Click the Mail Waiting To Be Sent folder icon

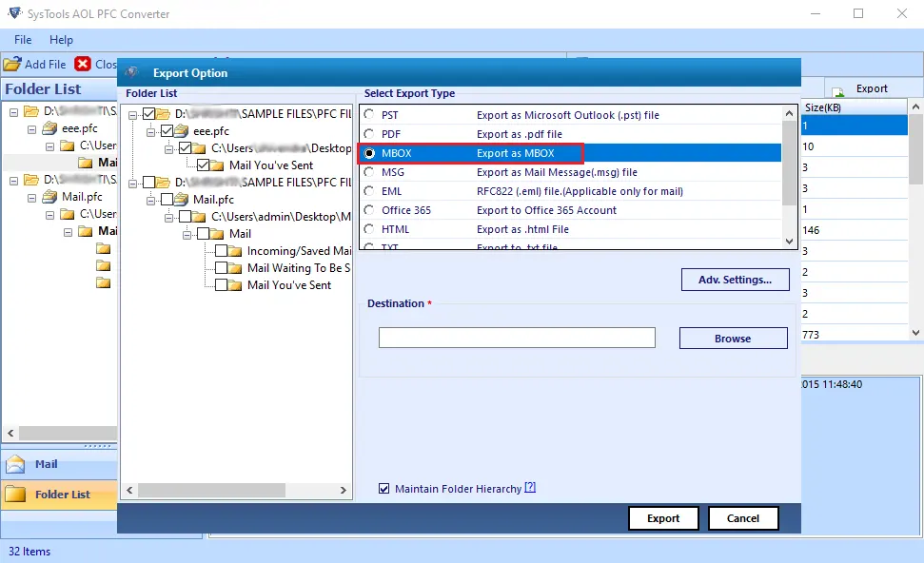click(235, 268)
